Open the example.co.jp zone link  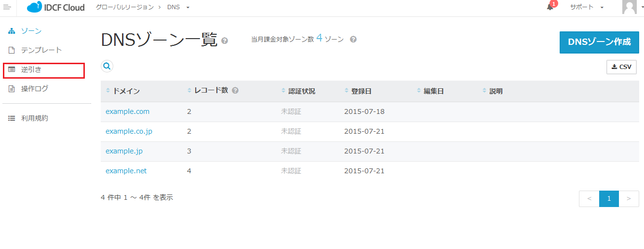point(129,131)
